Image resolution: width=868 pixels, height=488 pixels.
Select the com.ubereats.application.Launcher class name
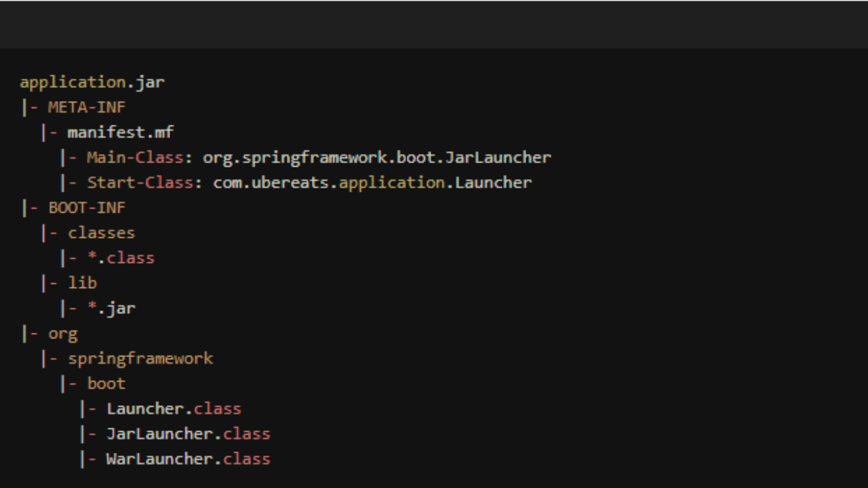point(372,182)
